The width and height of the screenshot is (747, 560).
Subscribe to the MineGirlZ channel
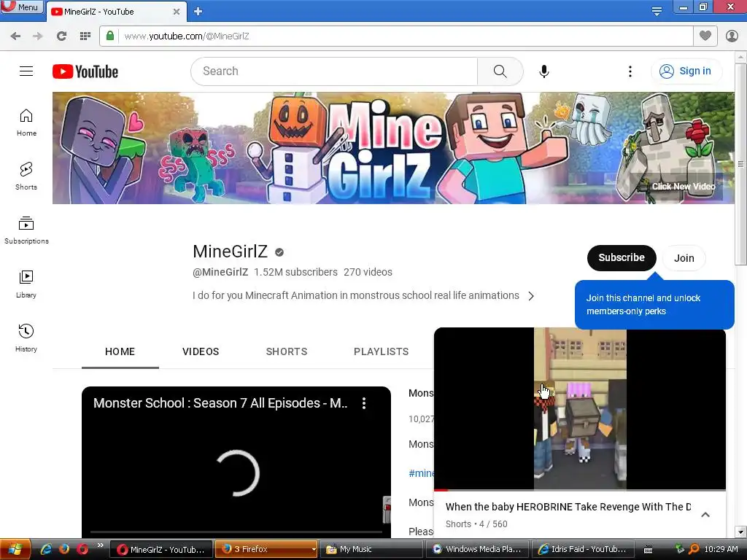[x=622, y=257]
